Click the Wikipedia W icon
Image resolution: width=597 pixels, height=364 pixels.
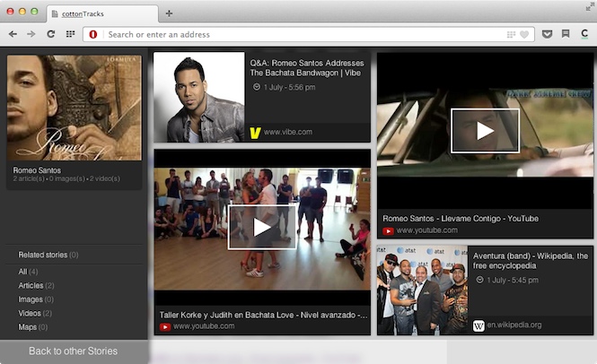478,326
